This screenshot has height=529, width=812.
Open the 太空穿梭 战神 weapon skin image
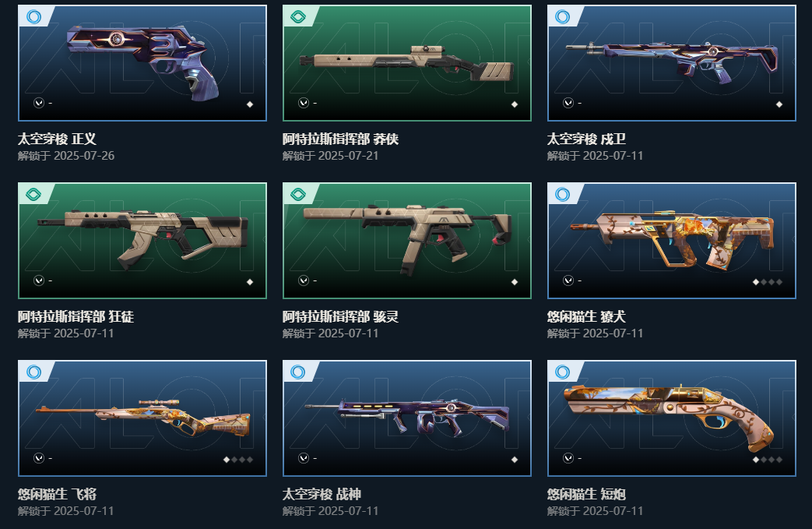[407, 418]
